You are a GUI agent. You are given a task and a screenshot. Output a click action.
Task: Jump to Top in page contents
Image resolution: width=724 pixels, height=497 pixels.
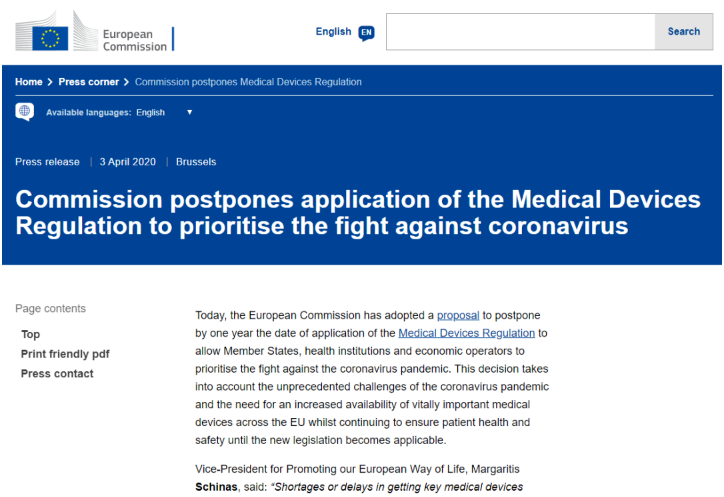pyautogui.click(x=31, y=334)
